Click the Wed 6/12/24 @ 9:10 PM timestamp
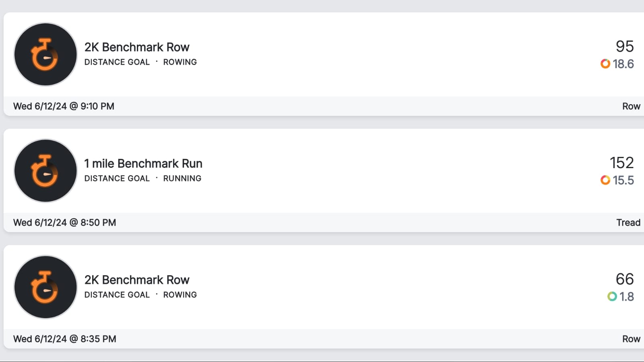This screenshot has height=362, width=644. (64, 106)
